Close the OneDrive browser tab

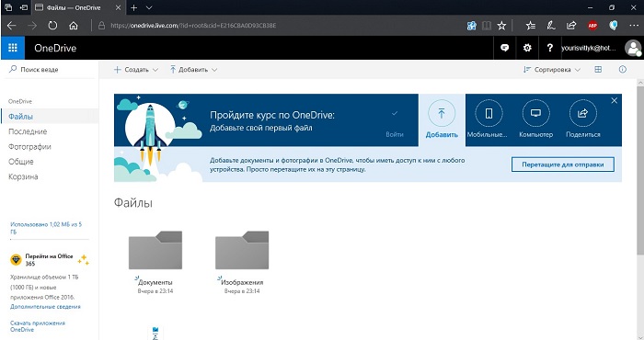click(119, 7)
